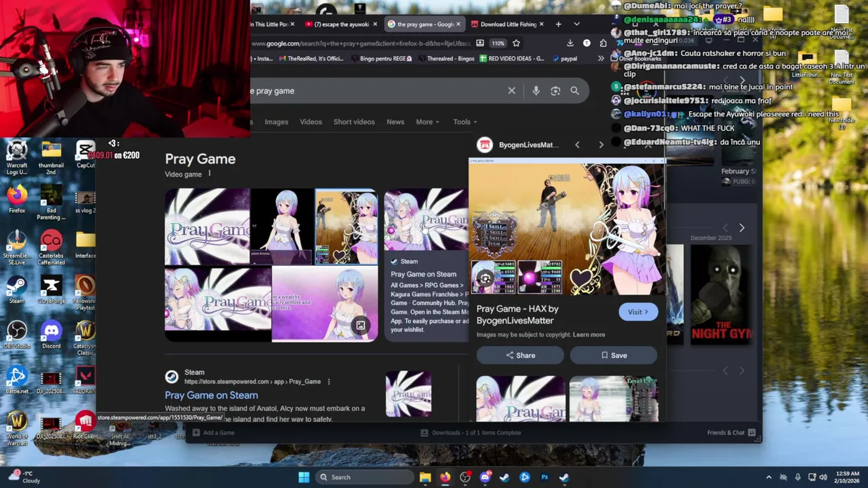
Task: Switch to escape the ayuwoki YouTube tab
Action: click(341, 24)
